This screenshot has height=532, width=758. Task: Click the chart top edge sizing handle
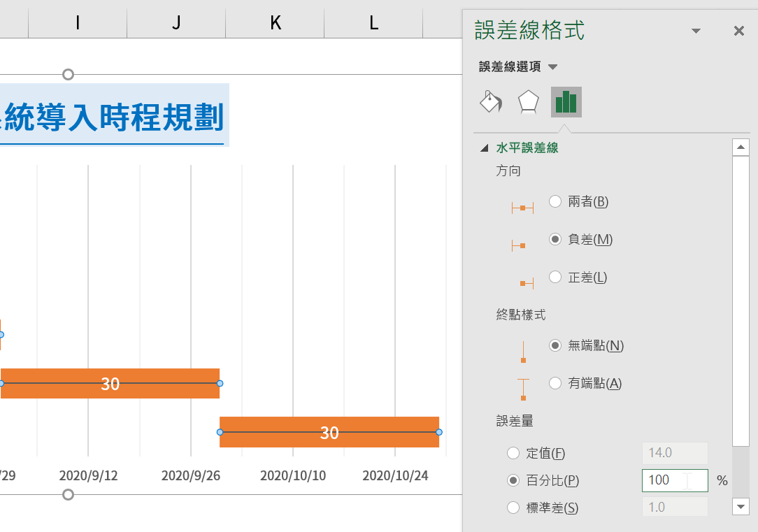pos(68,74)
